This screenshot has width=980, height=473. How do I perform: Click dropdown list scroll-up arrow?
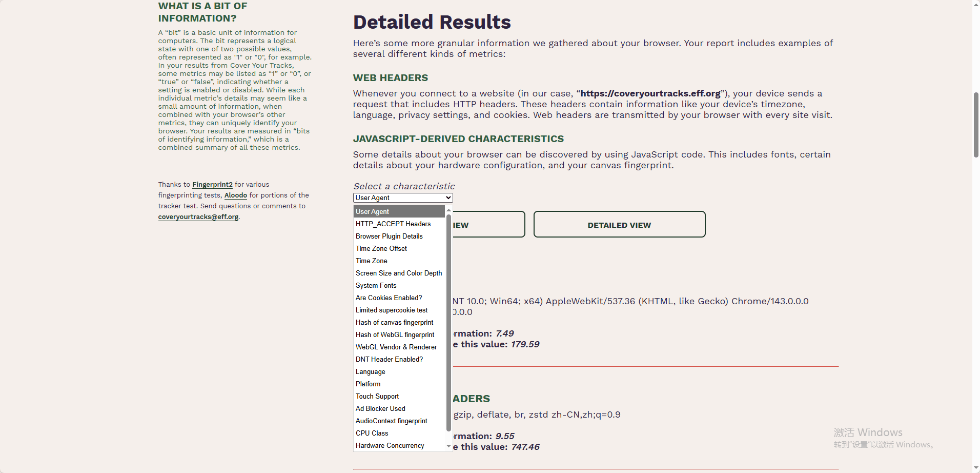(449, 210)
